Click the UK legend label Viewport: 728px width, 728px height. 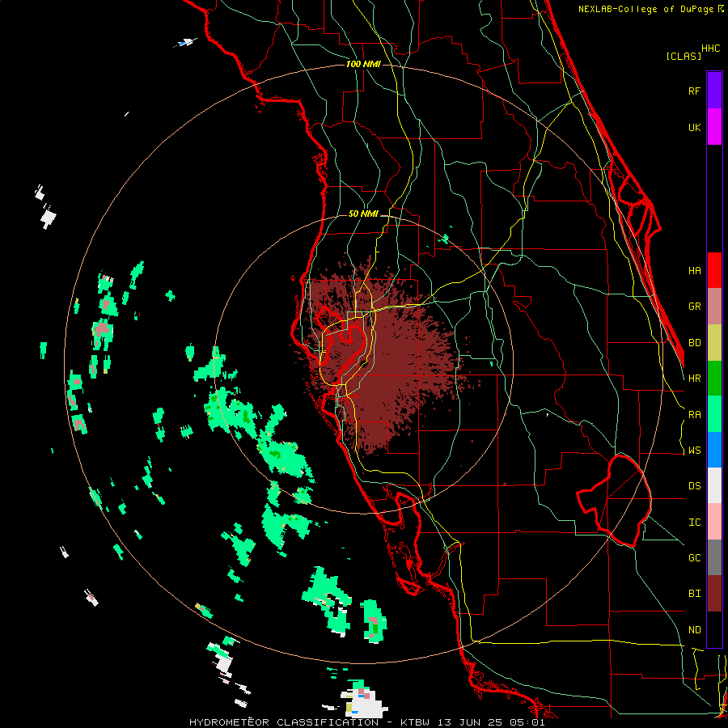[694, 127]
